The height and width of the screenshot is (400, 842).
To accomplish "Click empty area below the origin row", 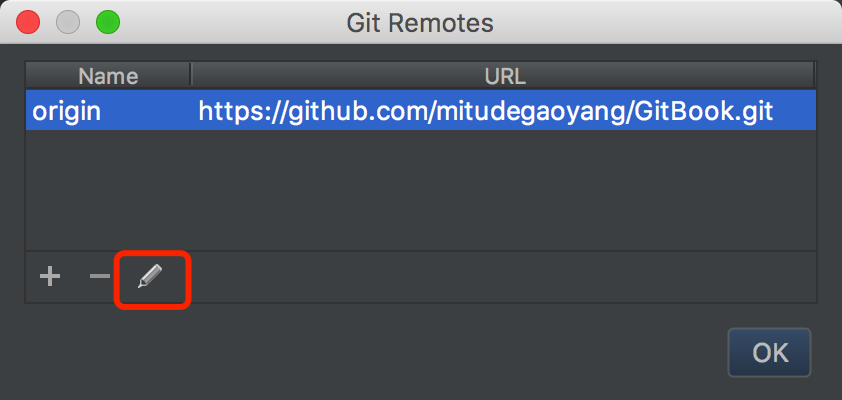I will [420, 190].
